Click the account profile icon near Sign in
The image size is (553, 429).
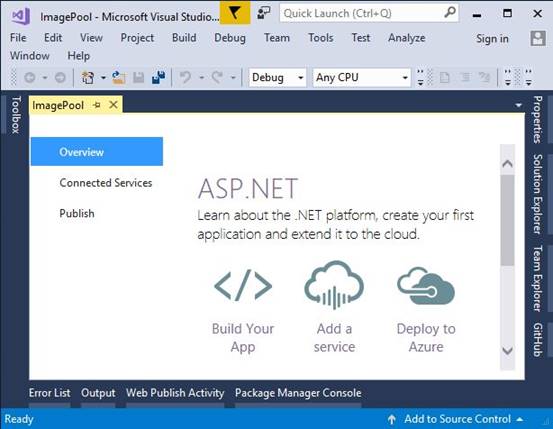coord(538,38)
